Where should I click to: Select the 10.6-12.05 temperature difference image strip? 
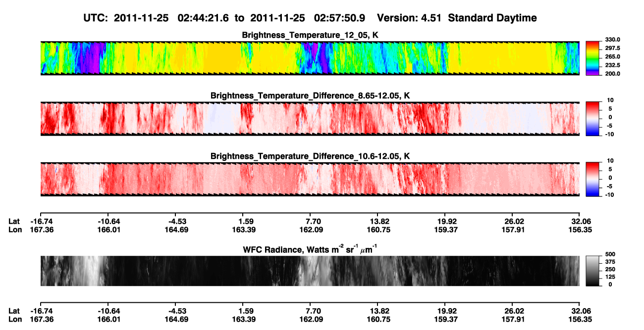(x=310, y=179)
